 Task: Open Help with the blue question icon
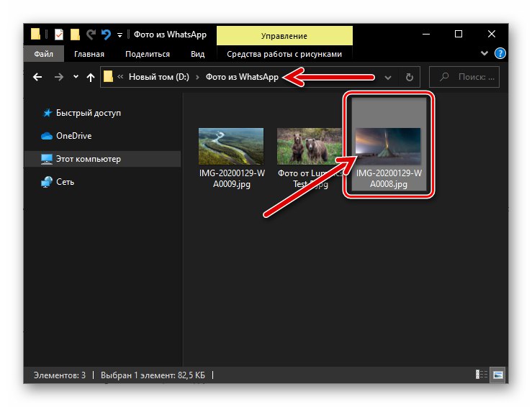pos(500,53)
